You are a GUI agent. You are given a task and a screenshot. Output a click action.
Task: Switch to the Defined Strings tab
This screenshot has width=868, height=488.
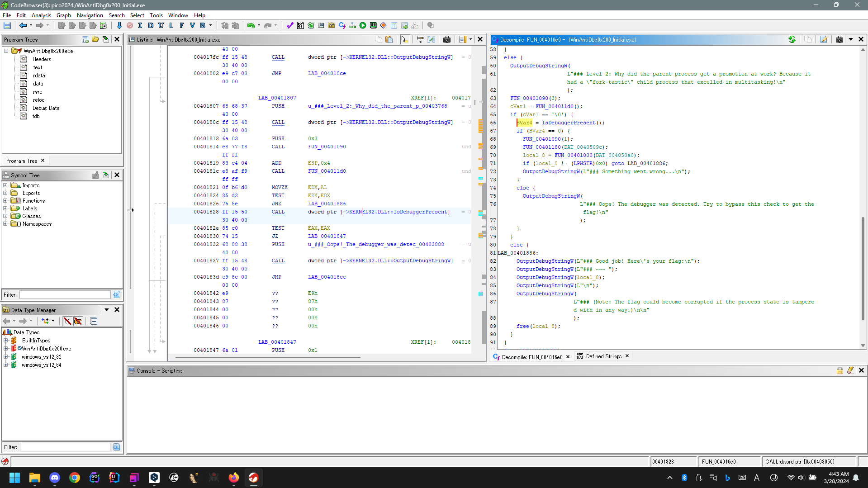(x=603, y=356)
